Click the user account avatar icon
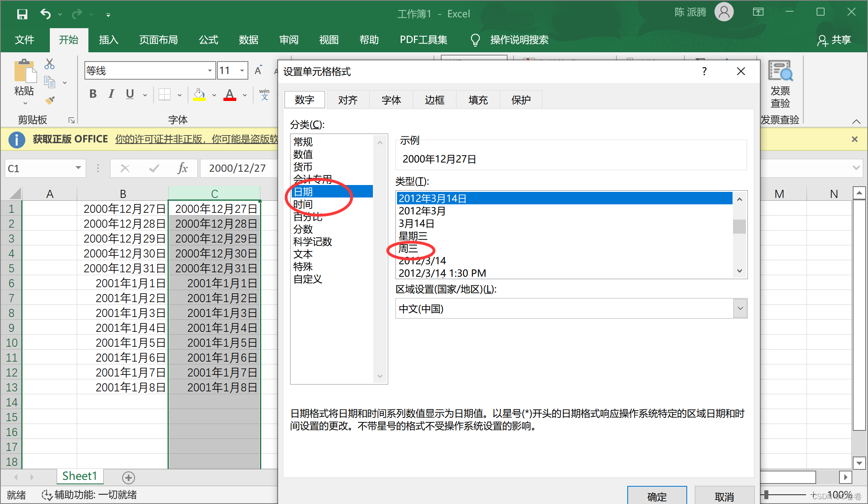868x504 pixels. pyautogui.click(x=724, y=12)
